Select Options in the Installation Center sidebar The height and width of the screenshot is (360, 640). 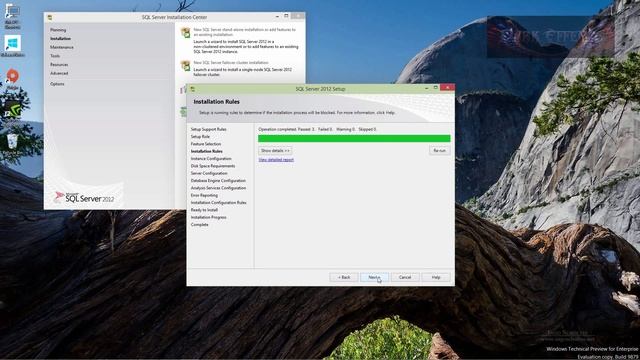pos(58,84)
